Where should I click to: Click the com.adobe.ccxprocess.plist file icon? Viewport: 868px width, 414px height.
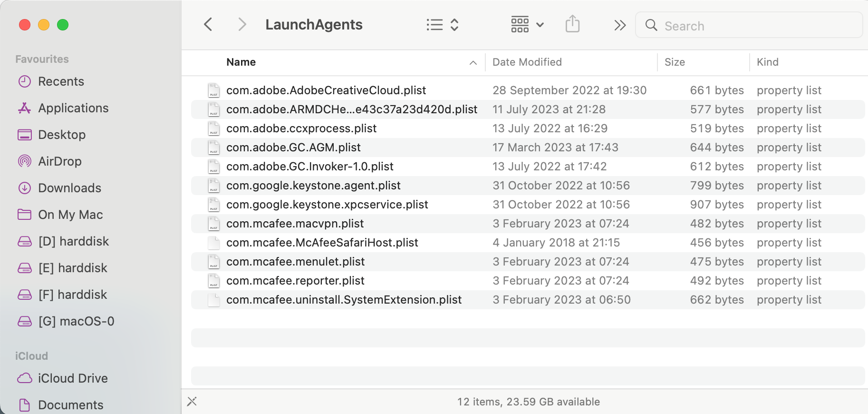[x=214, y=128]
